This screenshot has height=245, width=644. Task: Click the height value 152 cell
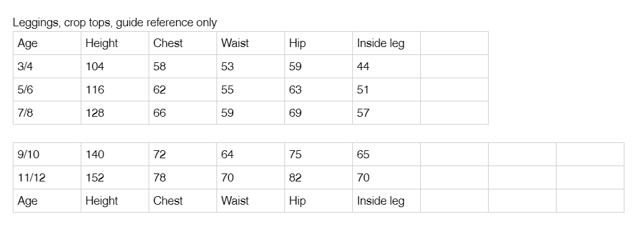114,178
